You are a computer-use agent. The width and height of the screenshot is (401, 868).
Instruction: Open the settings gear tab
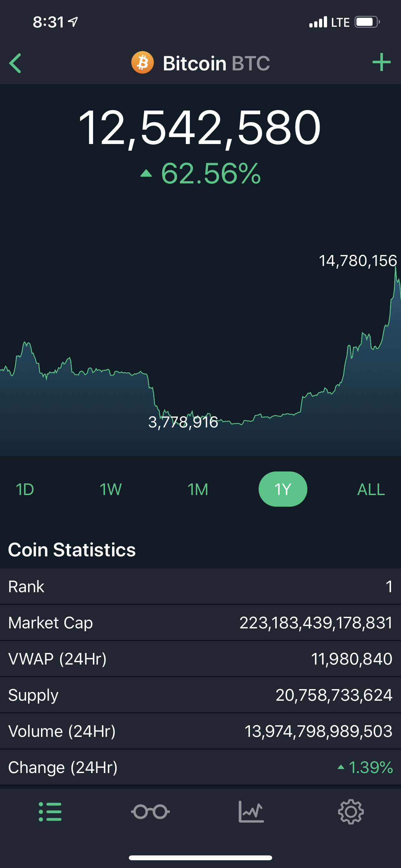[351, 812]
